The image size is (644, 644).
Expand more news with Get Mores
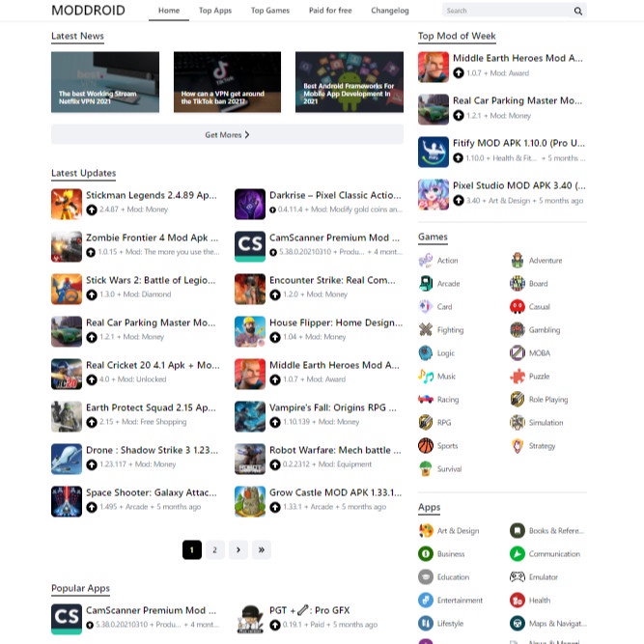[x=227, y=135]
